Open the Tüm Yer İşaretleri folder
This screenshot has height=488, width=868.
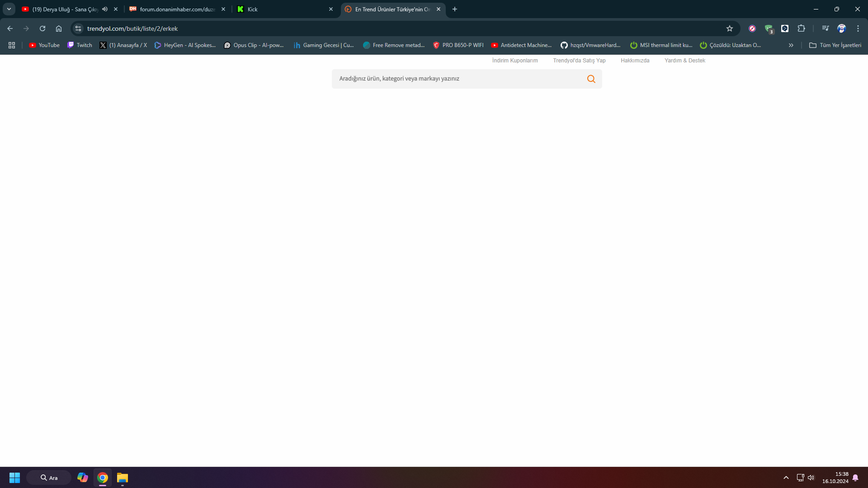tap(835, 45)
